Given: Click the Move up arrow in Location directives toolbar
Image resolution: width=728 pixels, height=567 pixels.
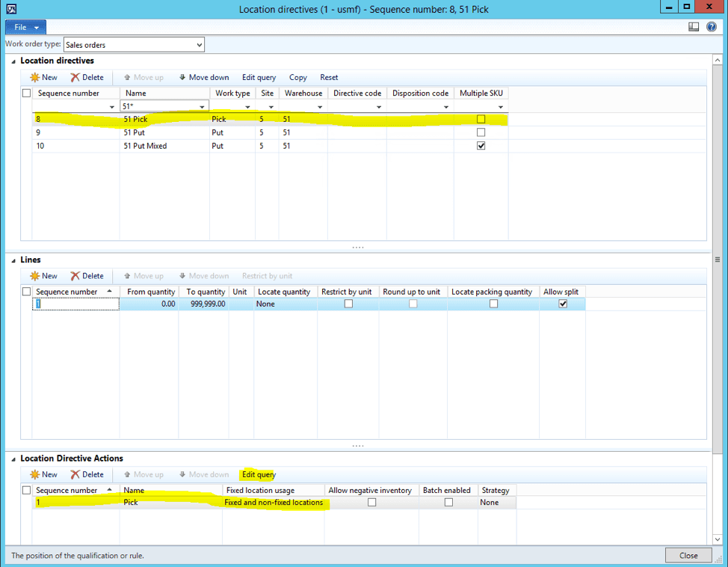Looking at the screenshot, I should click(x=127, y=77).
